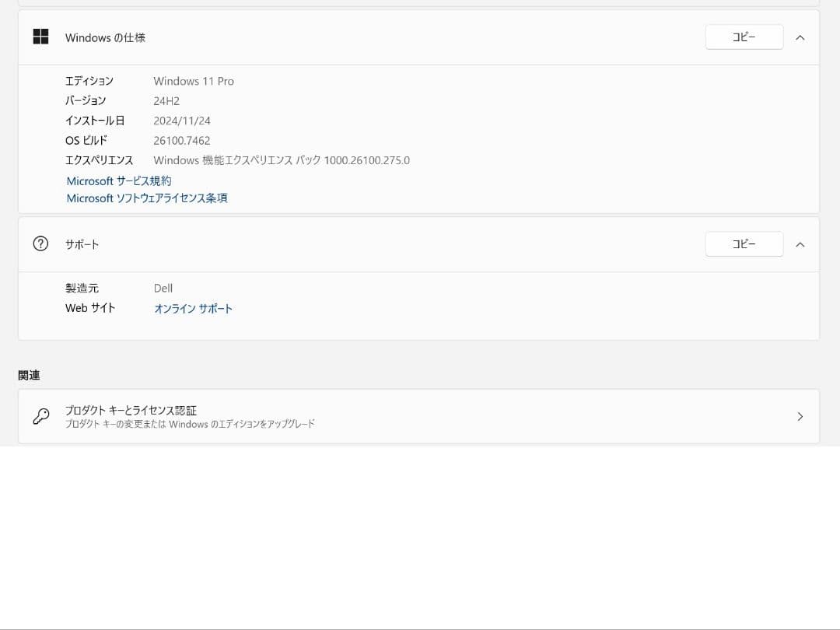The image size is (840, 630).
Task: Collapse the Windows の仕様 section
Action: (x=800, y=37)
